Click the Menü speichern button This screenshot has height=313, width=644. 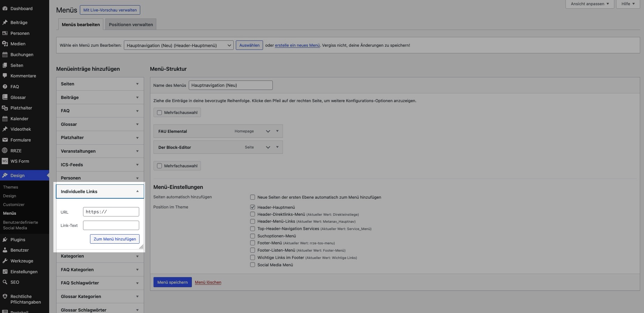point(172,282)
